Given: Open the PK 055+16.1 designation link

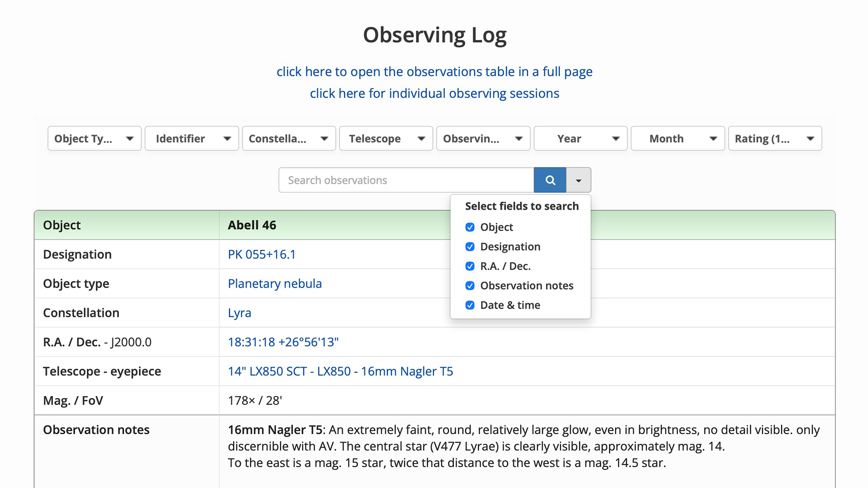Looking at the screenshot, I should (262, 254).
